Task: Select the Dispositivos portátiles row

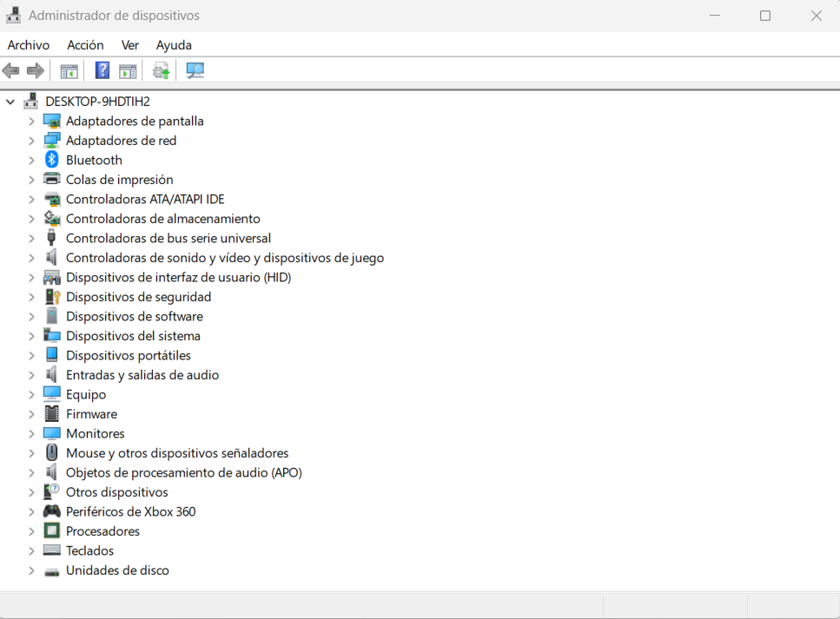Action: tap(128, 356)
